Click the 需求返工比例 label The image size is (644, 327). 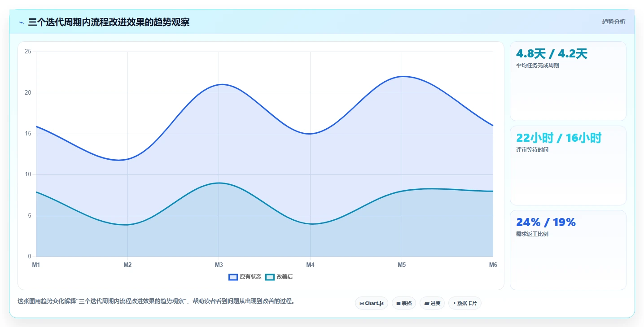[x=532, y=234]
